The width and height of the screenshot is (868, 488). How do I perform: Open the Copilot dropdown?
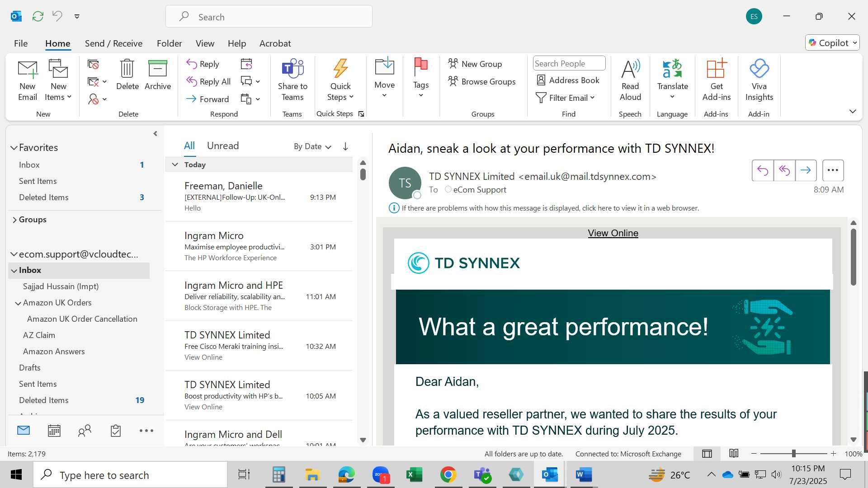tap(833, 43)
